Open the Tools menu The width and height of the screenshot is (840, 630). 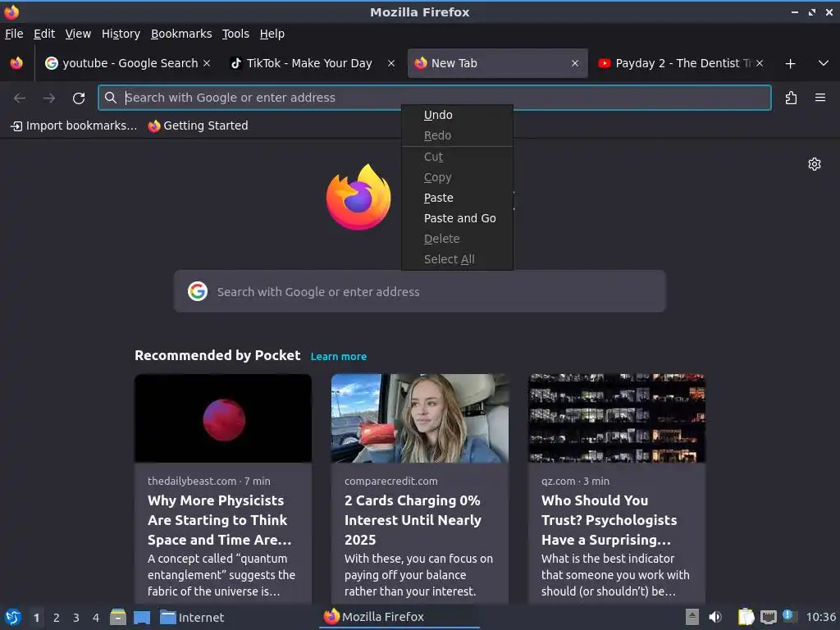[x=235, y=34]
